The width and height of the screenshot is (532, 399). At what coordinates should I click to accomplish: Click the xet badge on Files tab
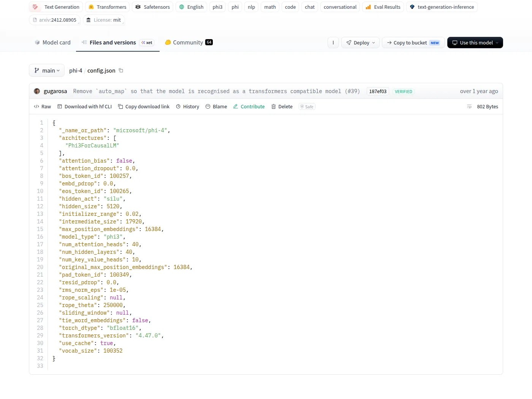click(147, 43)
